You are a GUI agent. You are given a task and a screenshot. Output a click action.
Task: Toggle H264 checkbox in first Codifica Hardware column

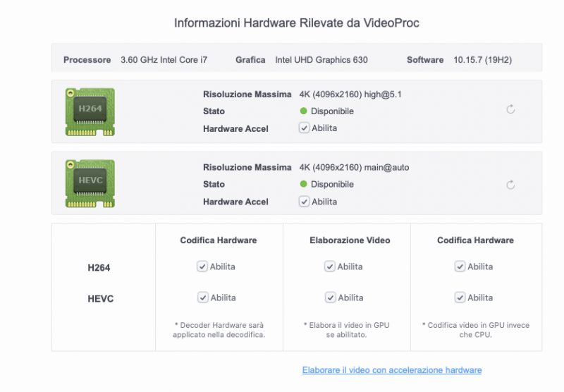[x=202, y=267]
